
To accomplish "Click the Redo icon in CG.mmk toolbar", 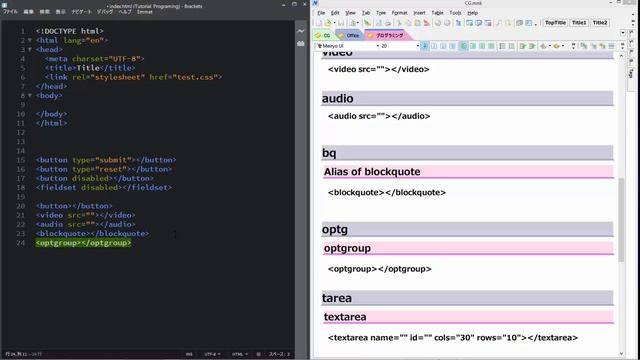I will tap(447, 23).
